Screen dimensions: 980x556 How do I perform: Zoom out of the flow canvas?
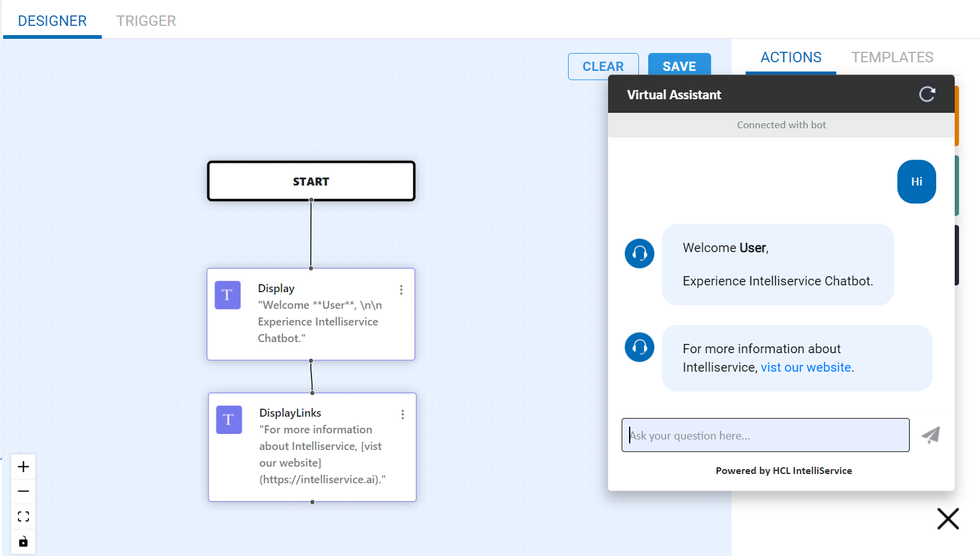23,491
